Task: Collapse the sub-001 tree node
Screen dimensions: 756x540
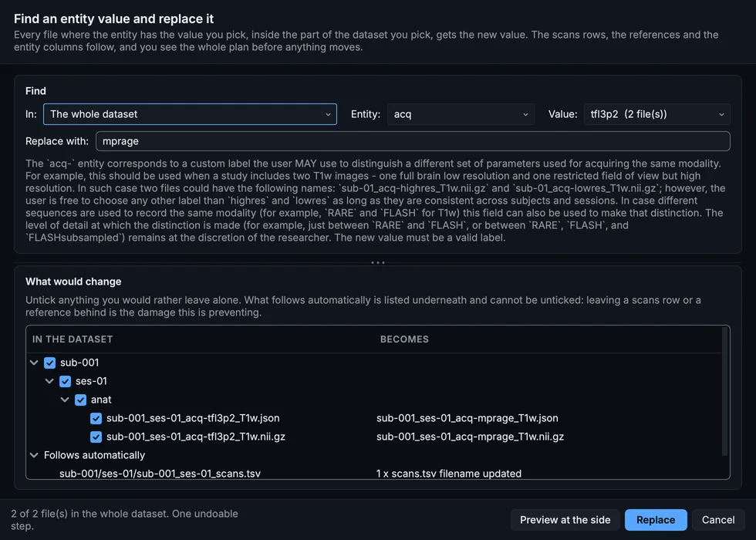Action: [x=34, y=363]
